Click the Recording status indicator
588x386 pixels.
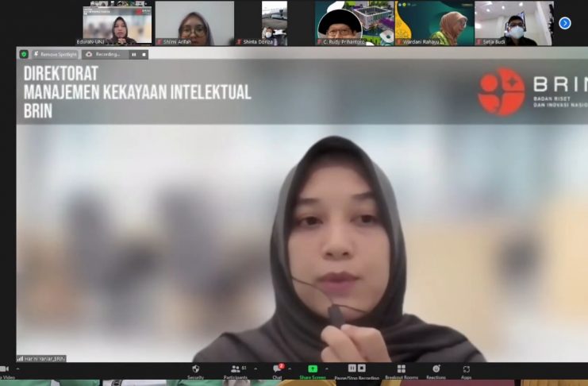coord(104,54)
